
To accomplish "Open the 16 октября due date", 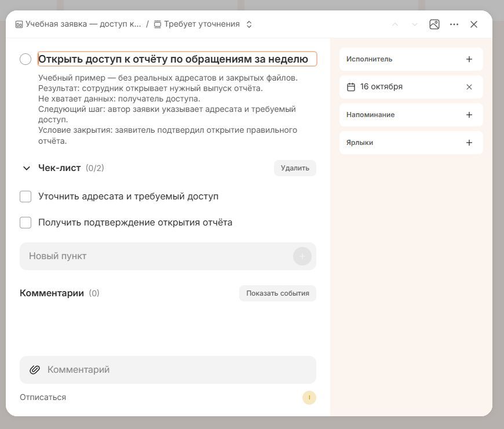I will [x=411, y=87].
